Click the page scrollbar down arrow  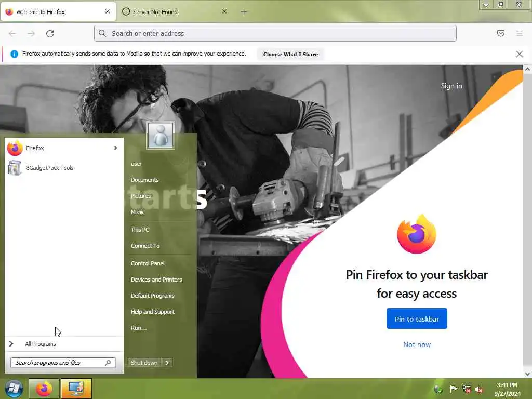coord(527,374)
